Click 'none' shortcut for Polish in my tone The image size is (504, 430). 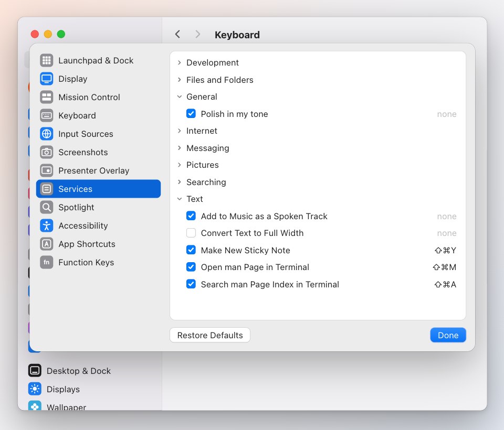point(447,114)
